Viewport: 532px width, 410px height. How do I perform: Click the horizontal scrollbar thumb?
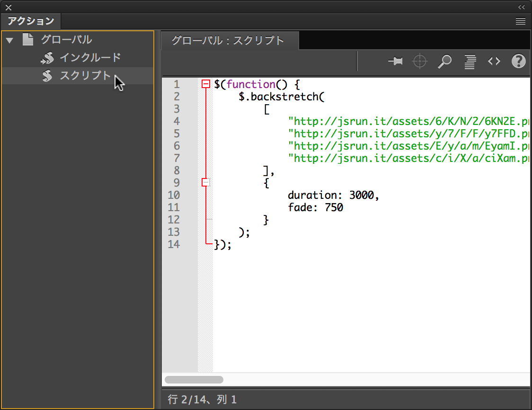[194, 379]
